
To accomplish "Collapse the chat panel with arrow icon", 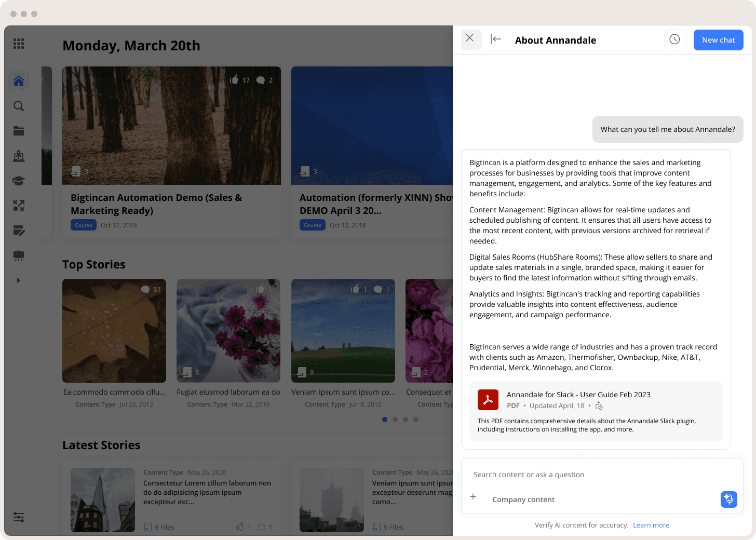I will 496,39.
